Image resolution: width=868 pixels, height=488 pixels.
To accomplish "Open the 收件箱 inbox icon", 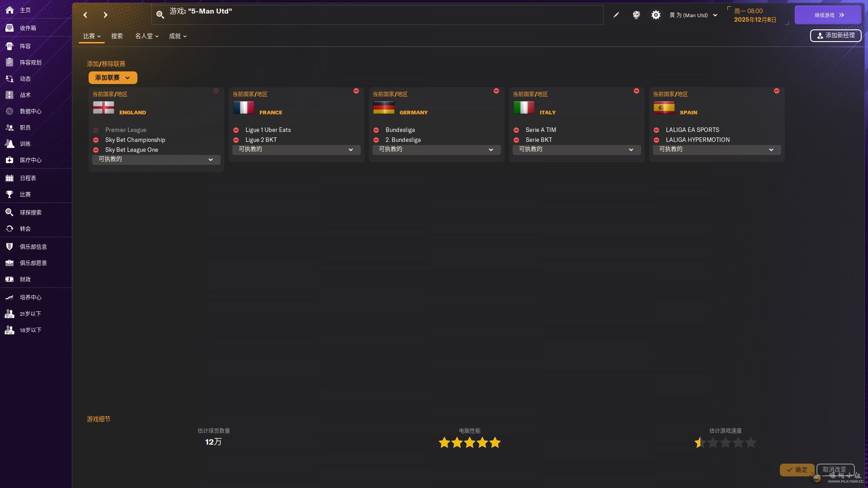I will click(x=9, y=28).
